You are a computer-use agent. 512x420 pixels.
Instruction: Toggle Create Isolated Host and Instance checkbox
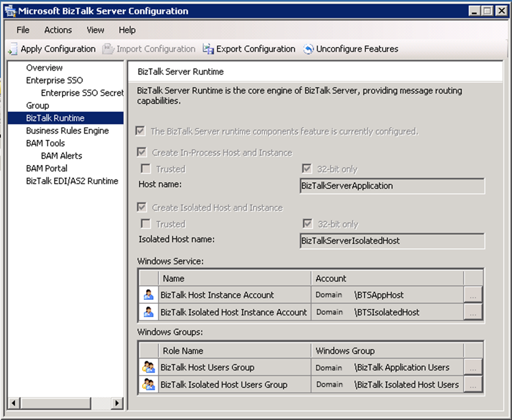click(141, 208)
